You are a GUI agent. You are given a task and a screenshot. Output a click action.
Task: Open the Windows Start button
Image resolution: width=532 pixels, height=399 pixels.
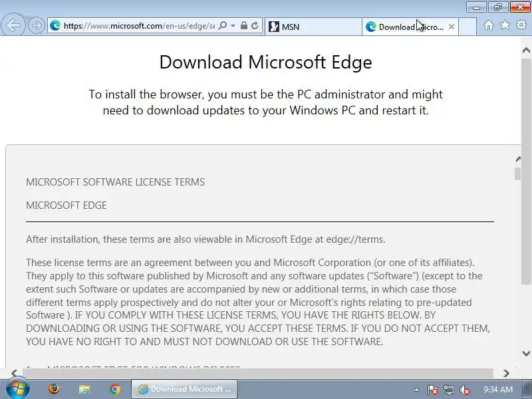tap(18, 388)
